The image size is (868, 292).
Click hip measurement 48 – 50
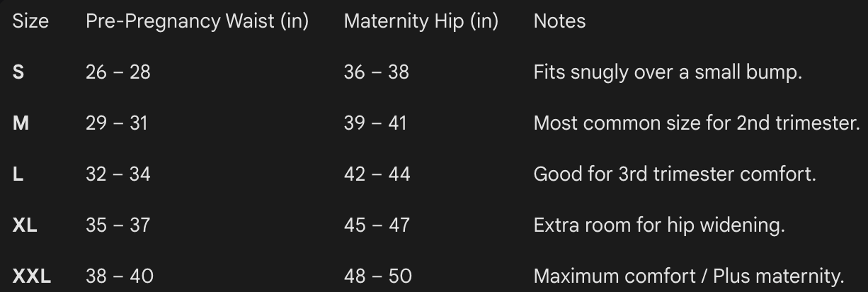click(377, 276)
